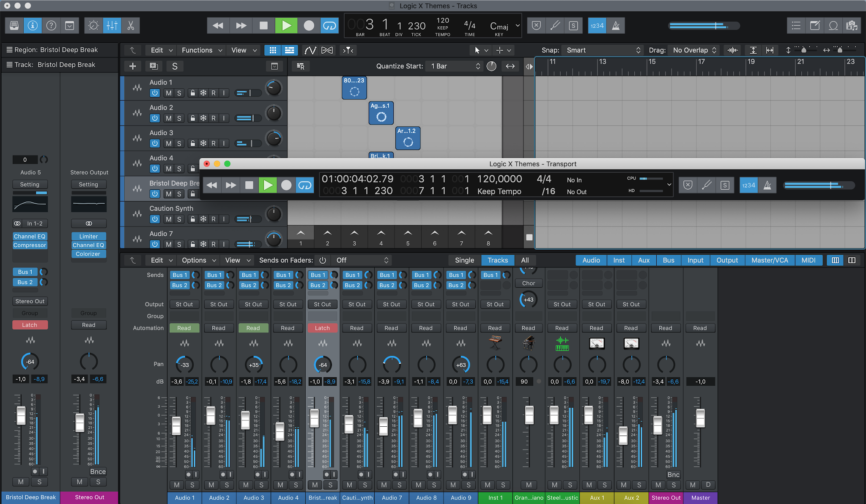This screenshot has height=504, width=866.
Task: Solo the Audio 3 track in header
Action: [x=179, y=144]
